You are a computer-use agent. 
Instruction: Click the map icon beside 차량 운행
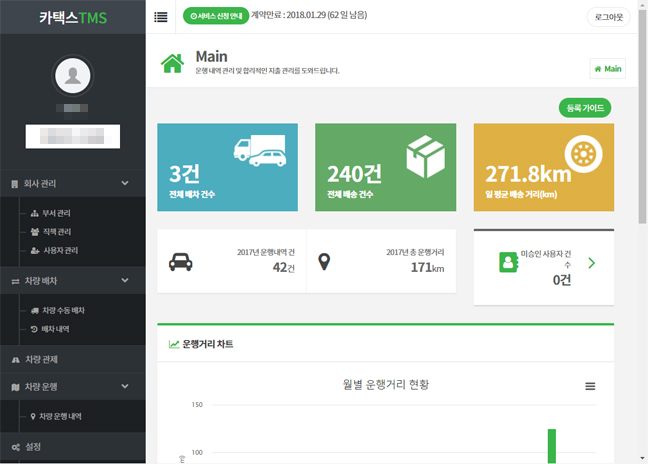tap(15, 387)
